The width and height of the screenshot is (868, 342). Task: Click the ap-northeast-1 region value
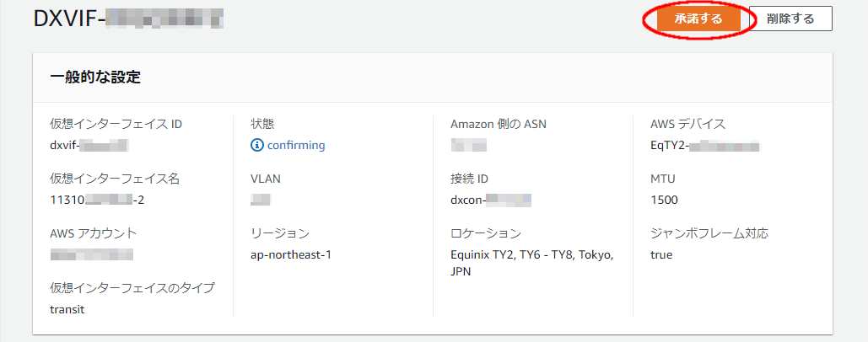click(291, 254)
